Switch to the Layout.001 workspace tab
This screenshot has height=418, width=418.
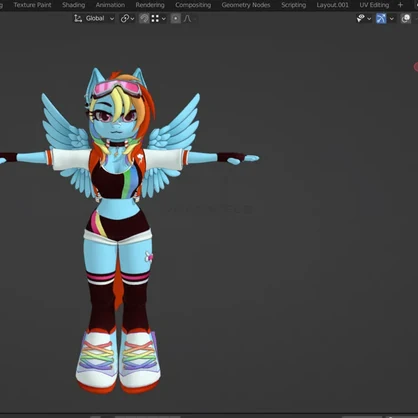click(x=332, y=5)
